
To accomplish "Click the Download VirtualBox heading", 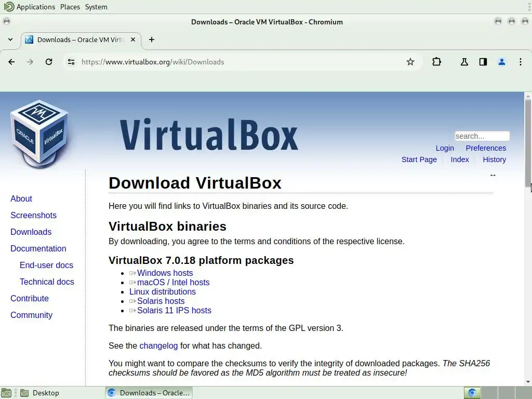I will pos(195,183).
